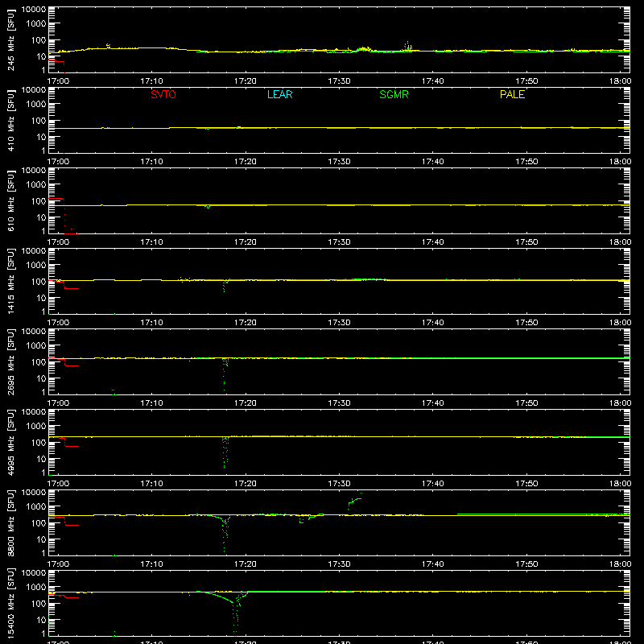The image size is (644, 644).
Task: Click 17:10 tick under 245 MHz panel
Action: pos(151,81)
